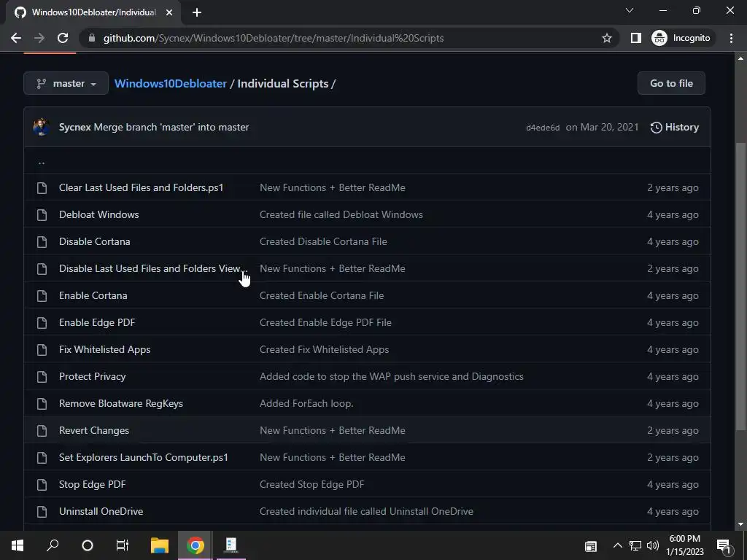The width and height of the screenshot is (747, 560).
Task: Click the Go to file button
Action: 671,83
